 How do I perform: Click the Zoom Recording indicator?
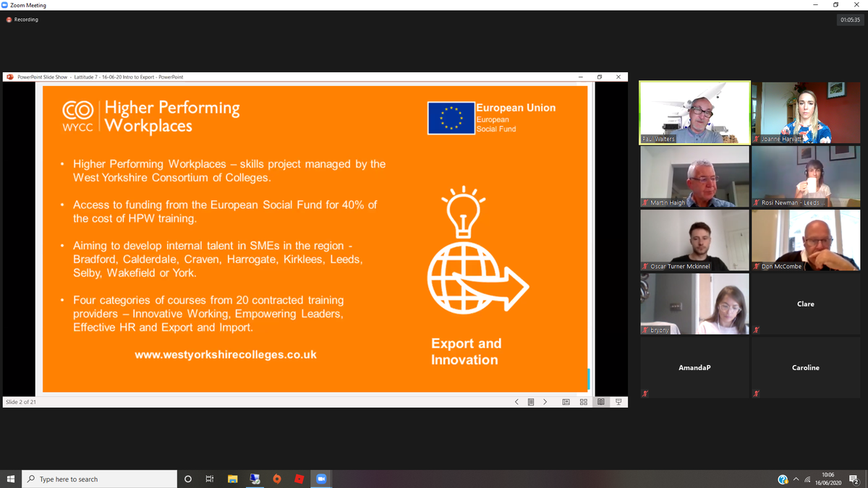22,20
